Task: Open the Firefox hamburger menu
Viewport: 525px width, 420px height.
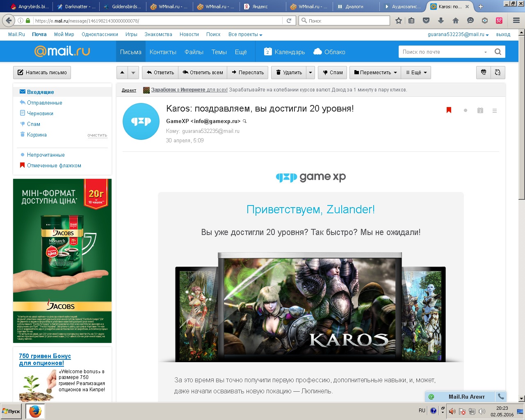Action: 516,21
